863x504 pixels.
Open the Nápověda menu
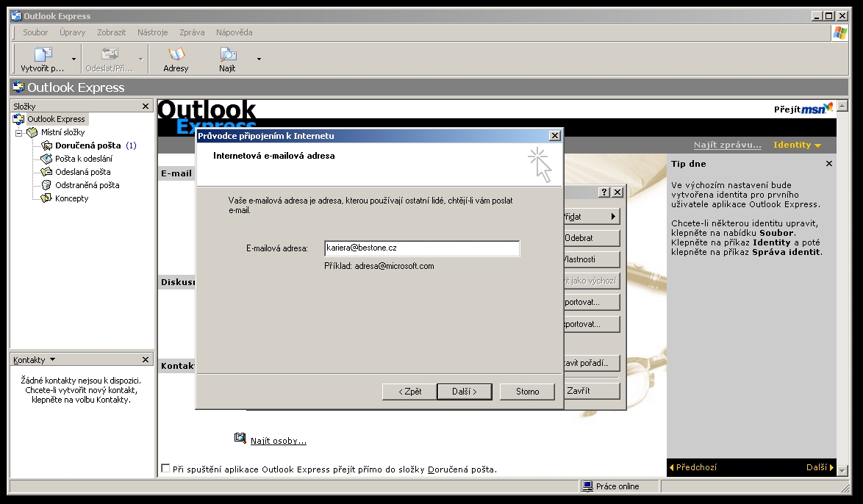234,32
